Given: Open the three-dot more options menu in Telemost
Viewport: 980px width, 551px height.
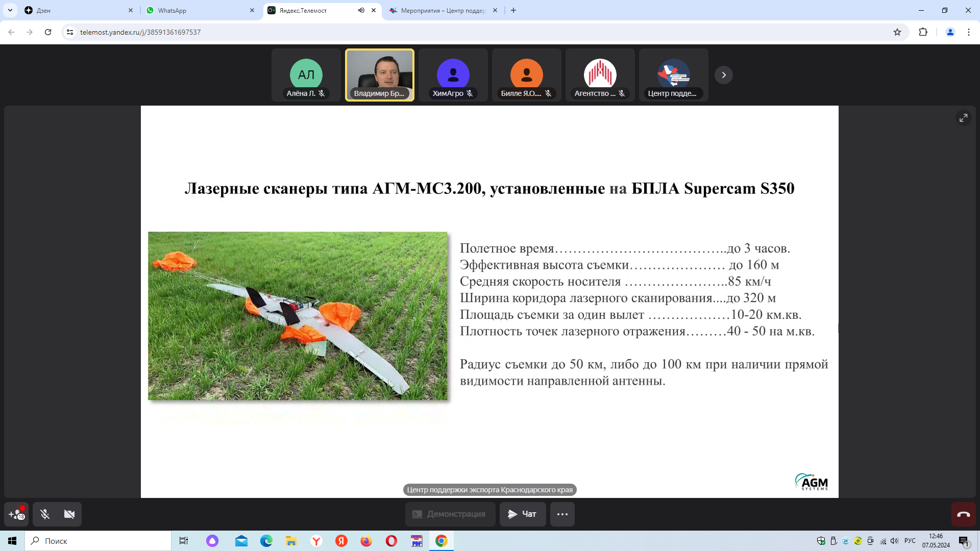Looking at the screenshot, I should [562, 514].
